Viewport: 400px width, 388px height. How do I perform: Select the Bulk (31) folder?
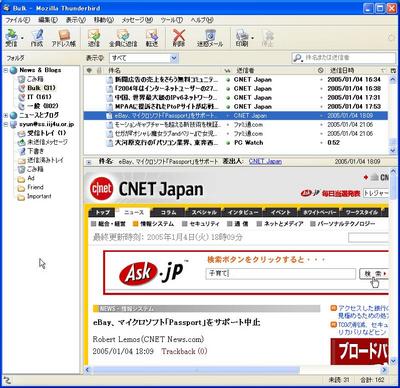[x=41, y=88]
